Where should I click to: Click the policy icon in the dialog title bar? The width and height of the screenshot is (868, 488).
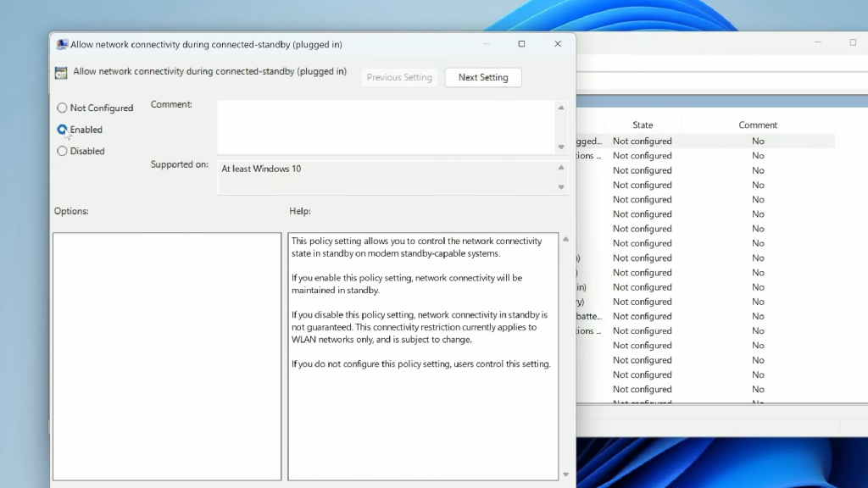(x=60, y=43)
